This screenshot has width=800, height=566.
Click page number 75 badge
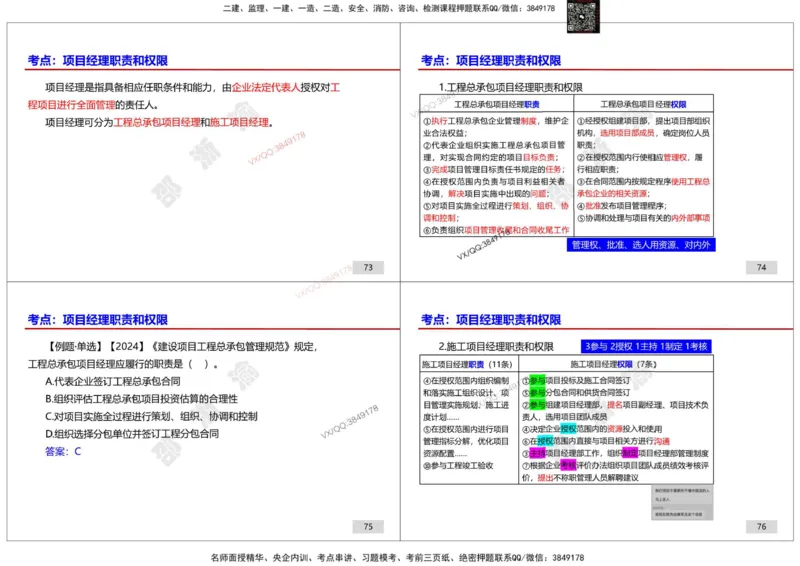click(368, 527)
